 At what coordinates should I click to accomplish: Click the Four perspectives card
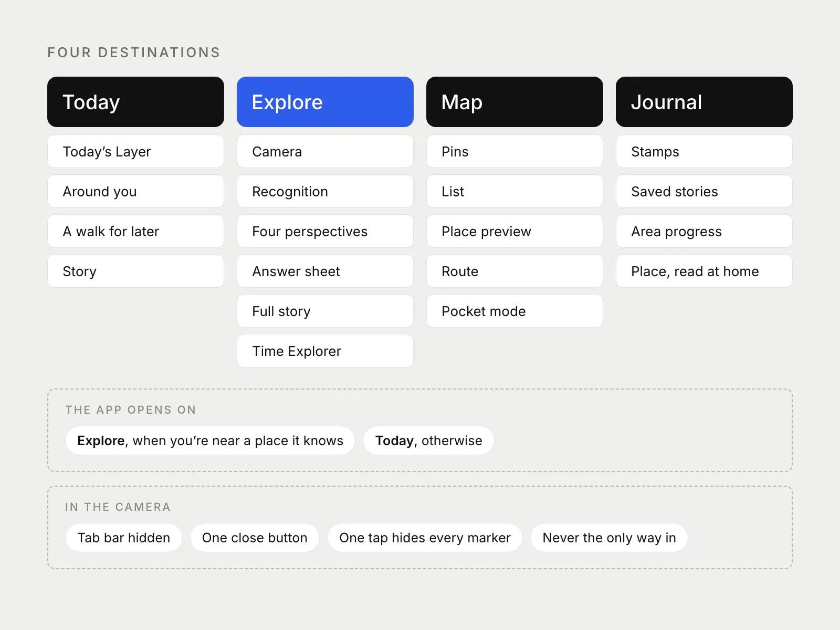325,232
